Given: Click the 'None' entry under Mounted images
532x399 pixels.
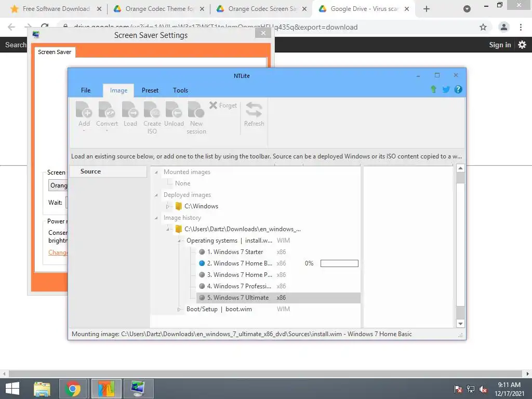Looking at the screenshot, I should [x=182, y=183].
